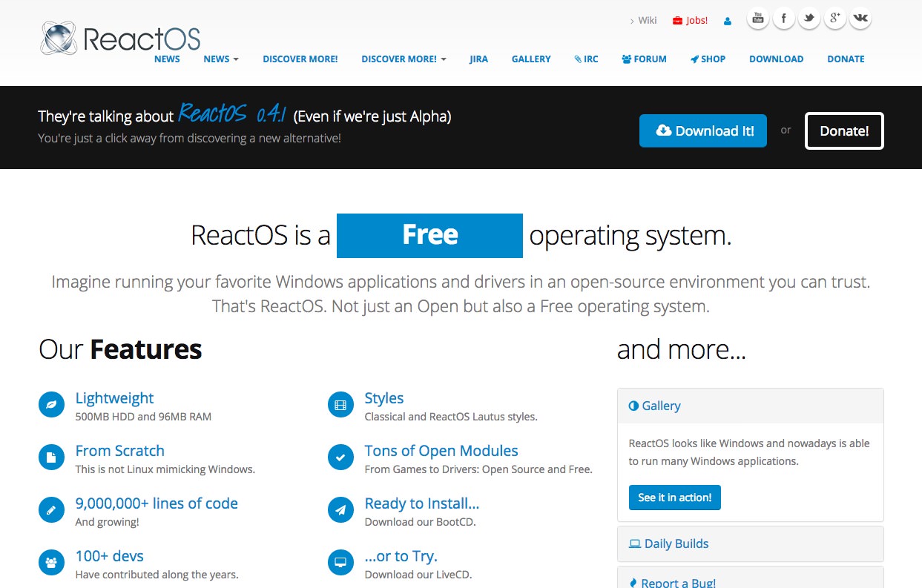Click 'Classical and ReactOS Lautus styles.' text

coord(451,417)
